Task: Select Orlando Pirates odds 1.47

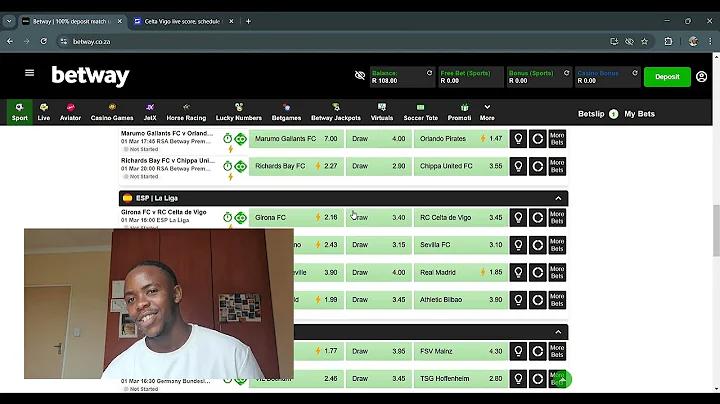Action: (x=461, y=139)
